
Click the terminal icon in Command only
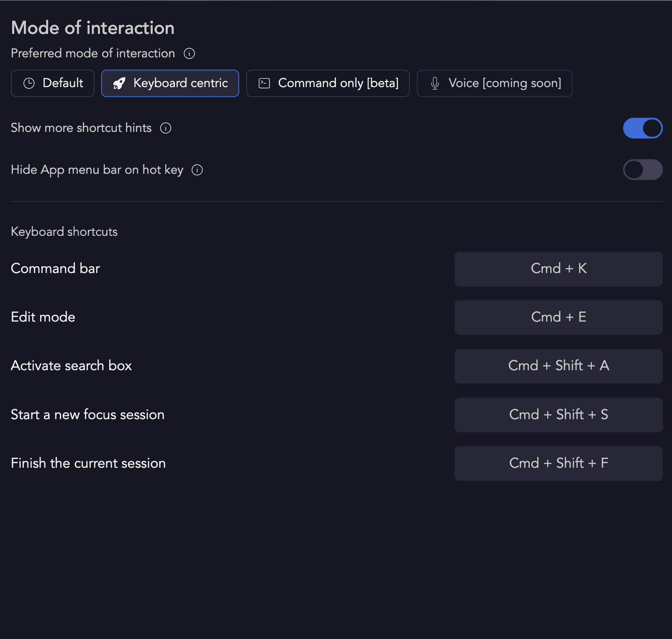tap(264, 83)
